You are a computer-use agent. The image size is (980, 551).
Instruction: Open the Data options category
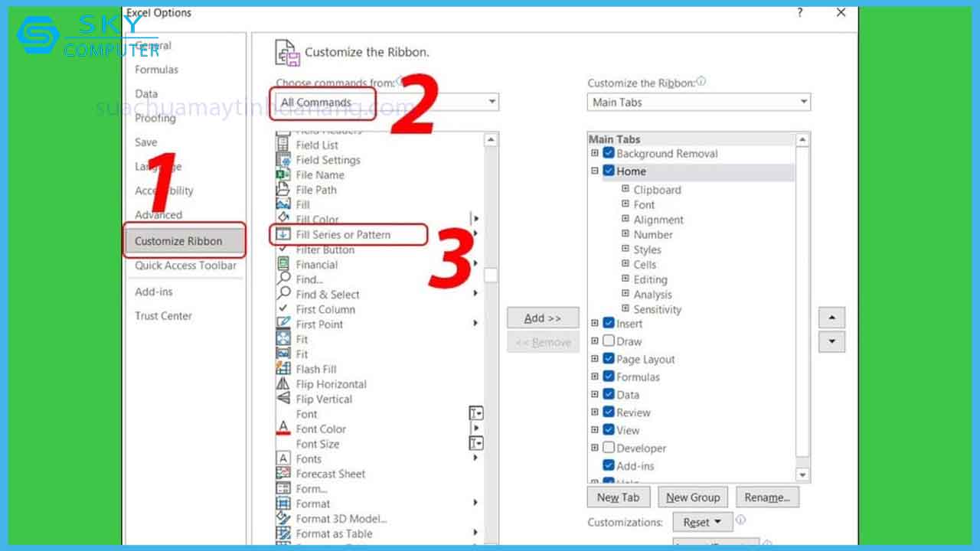(x=146, y=93)
